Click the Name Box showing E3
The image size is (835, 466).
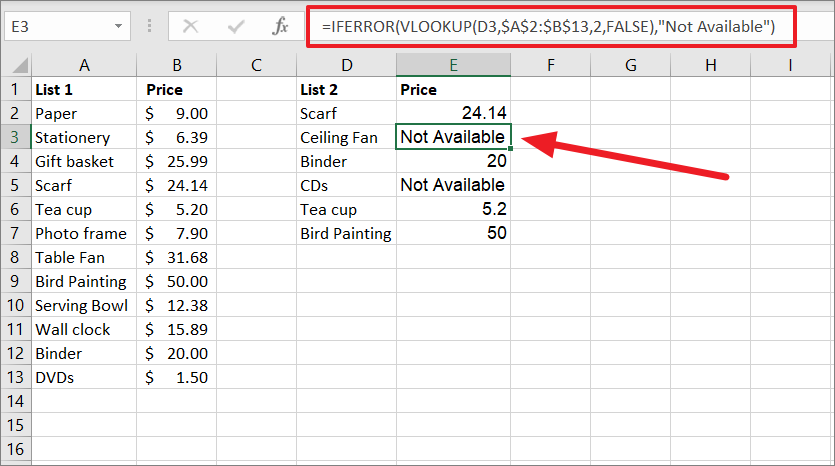(67, 26)
